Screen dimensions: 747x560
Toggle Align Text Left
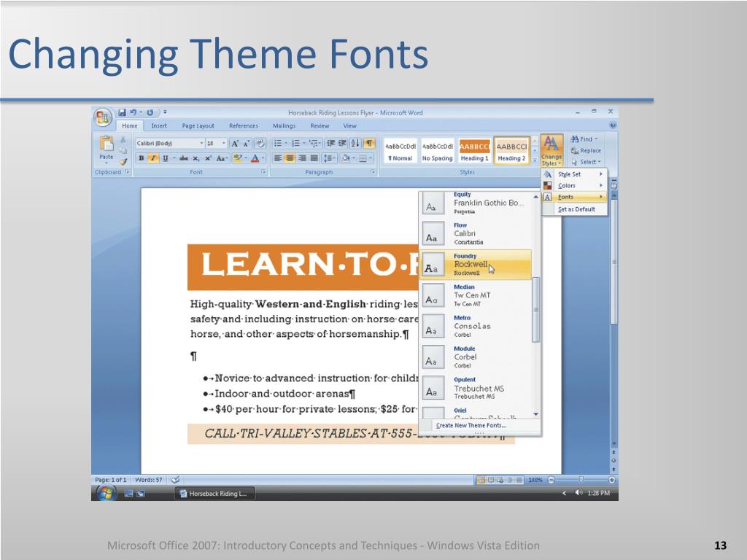(x=278, y=158)
